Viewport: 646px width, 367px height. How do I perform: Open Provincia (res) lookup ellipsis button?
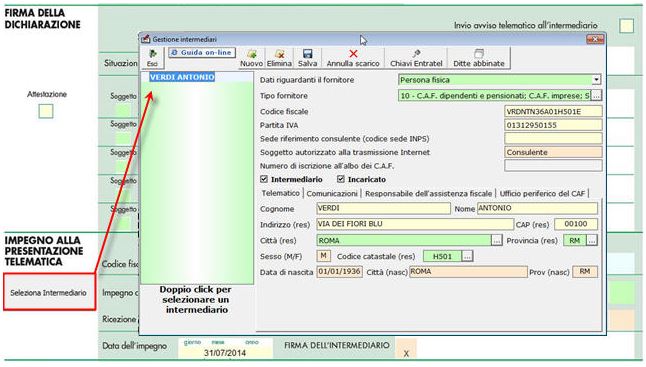(592, 240)
